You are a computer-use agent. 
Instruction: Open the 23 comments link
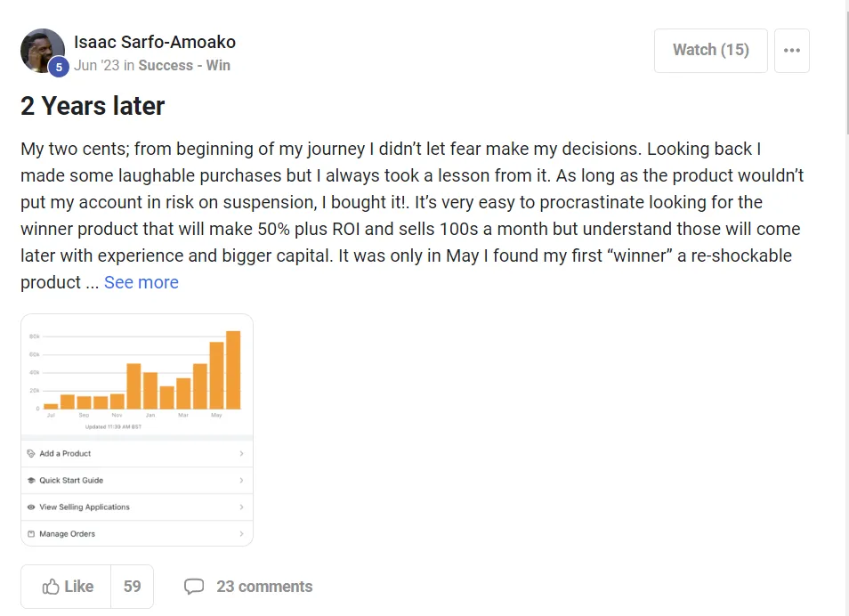click(264, 587)
